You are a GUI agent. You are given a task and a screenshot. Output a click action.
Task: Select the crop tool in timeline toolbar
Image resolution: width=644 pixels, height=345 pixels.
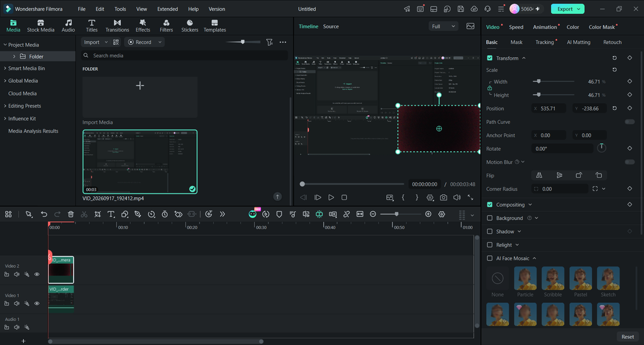click(x=97, y=214)
